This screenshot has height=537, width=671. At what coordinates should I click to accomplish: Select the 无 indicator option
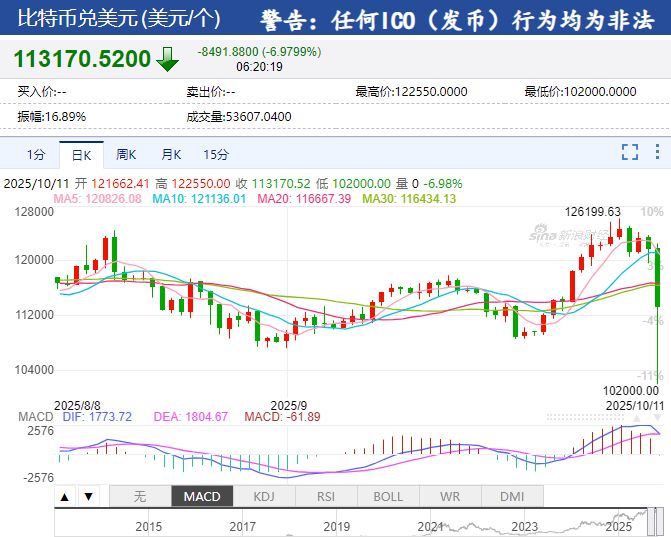(139, 496)
